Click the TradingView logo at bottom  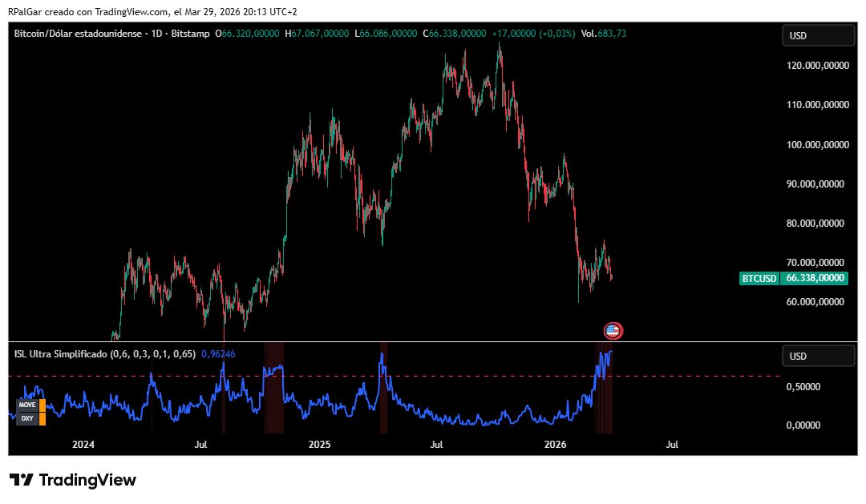[x=73, y=480]
